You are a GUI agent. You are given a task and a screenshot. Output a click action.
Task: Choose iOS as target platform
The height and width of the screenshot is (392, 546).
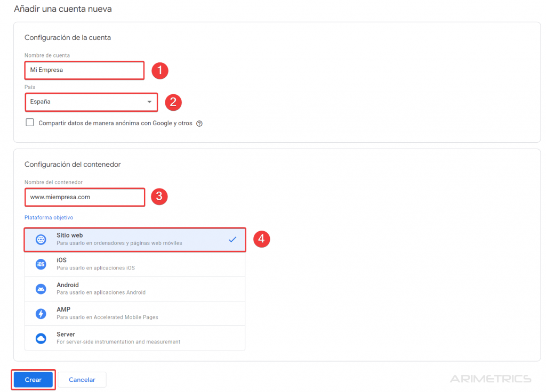pyautogui.click(x=133, y=264)
